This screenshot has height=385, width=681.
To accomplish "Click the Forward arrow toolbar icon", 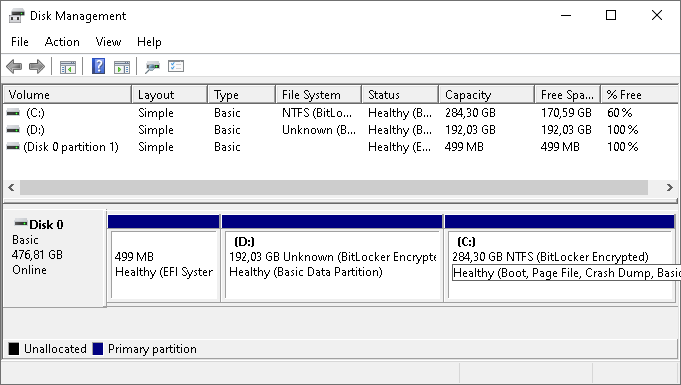I will point(37,66).
